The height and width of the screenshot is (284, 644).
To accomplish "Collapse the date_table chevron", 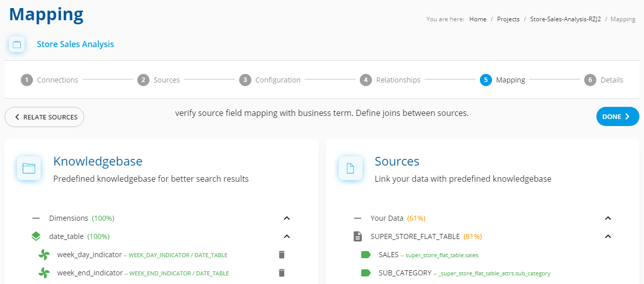I will pyautogui.click(x=287, y=236).
